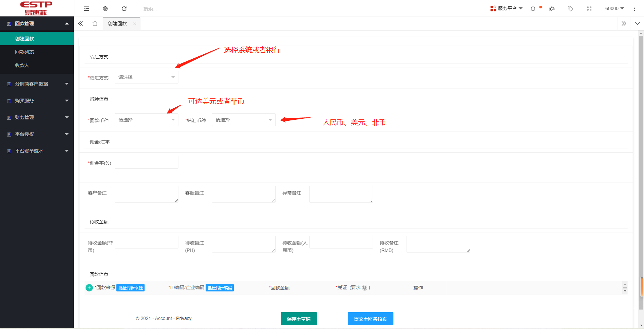Open the language globe icon
The image size is (644, 329).
pos(105,8)
